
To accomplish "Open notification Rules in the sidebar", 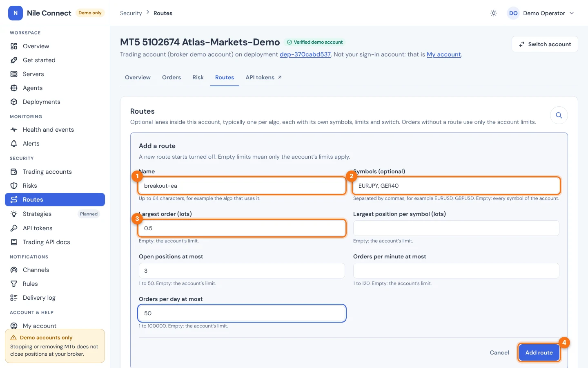I will 55,284.
